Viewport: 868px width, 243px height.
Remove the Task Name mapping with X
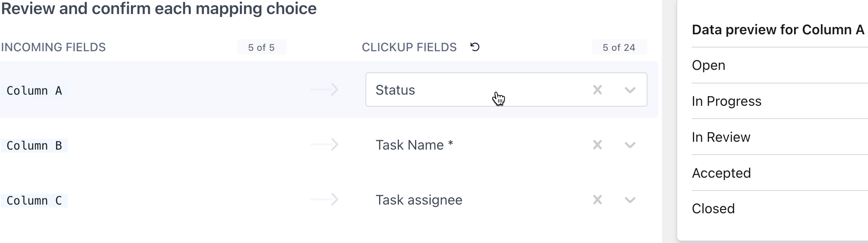tap(597, 145)
